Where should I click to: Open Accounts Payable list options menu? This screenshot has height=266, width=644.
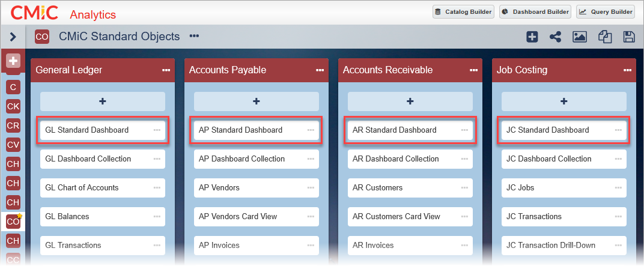(320, 70)
